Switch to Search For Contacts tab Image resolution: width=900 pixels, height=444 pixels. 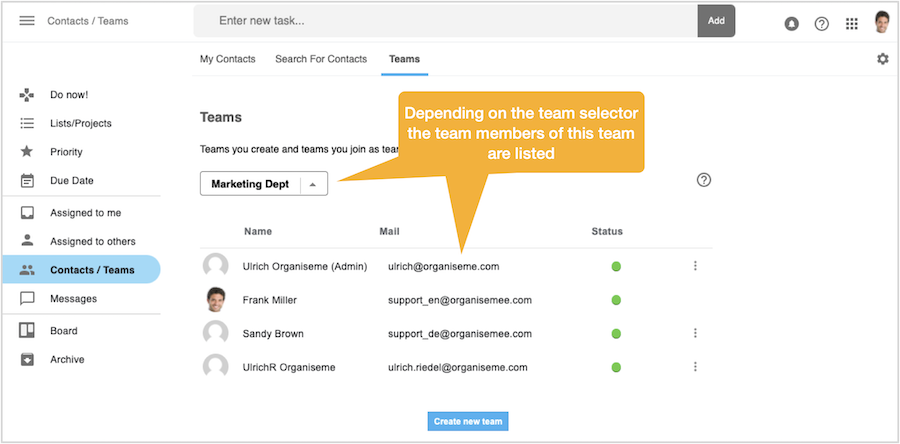click(x=321, y=59)
